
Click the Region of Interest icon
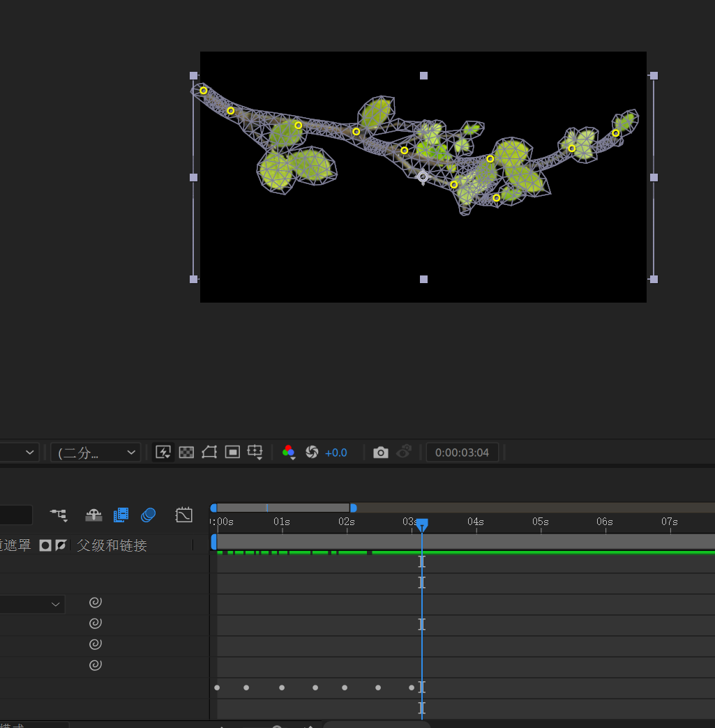pos(233,453)
